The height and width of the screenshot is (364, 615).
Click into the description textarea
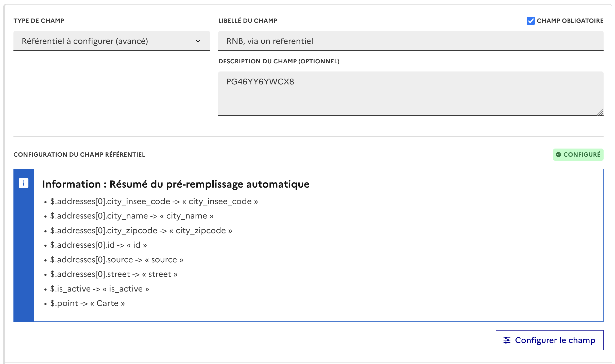tap(411, 94)
